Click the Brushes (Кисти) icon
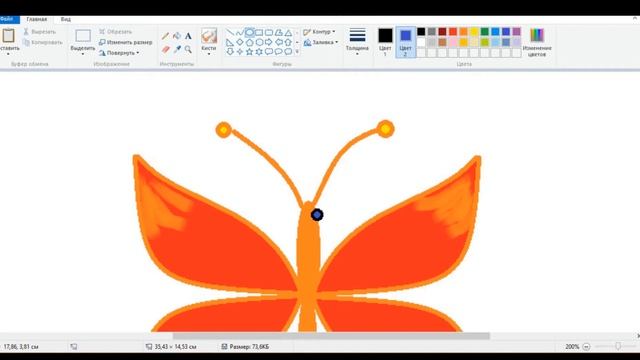 coord(209,36)
